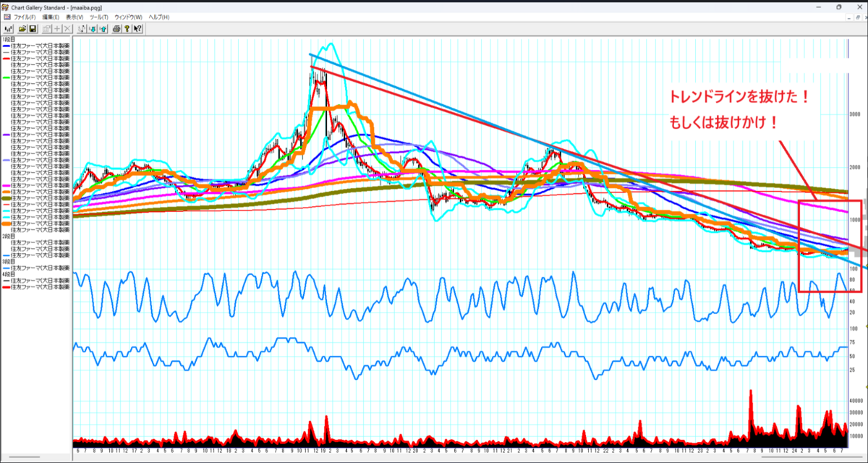Click the grayed-out toolbar icon left of the down arrow
The height and width of the screenshot is (463, 868).
(x=82, y=29)
